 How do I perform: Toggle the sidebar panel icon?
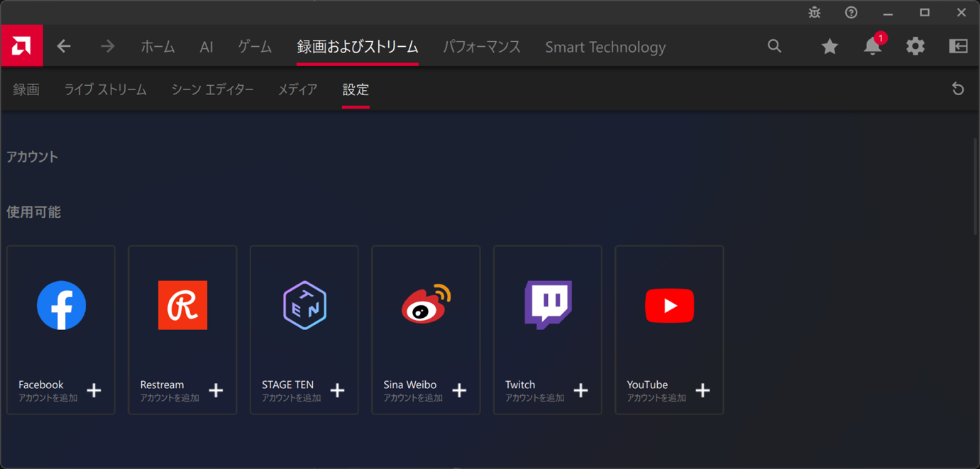[958, 47]
